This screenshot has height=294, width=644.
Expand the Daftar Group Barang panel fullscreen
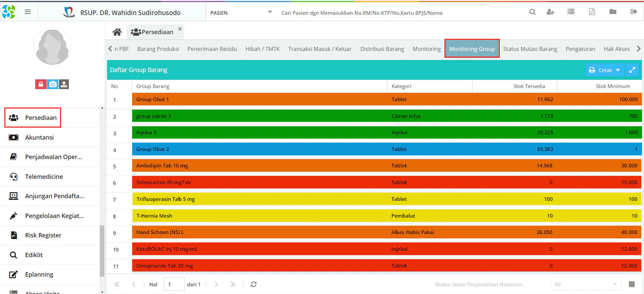(x=632, y=70)
